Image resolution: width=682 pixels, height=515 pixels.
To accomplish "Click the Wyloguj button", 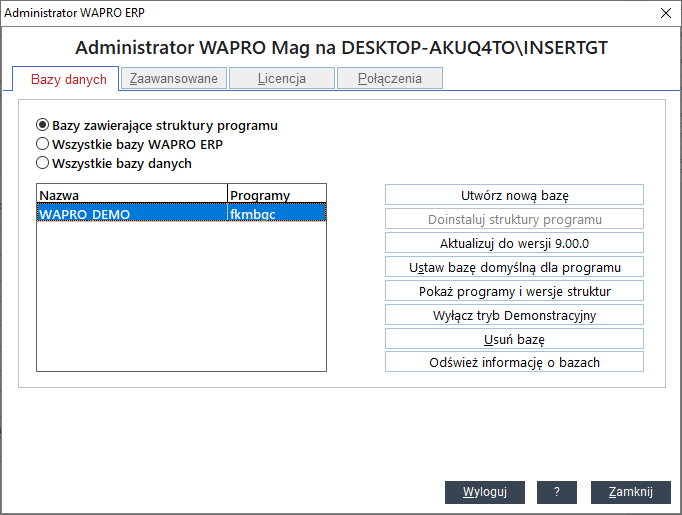I will (485, 492).
